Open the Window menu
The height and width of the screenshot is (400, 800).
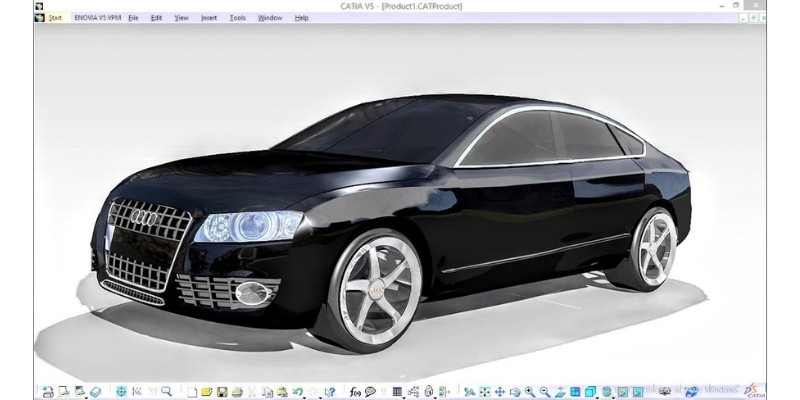tap(270, 18)
